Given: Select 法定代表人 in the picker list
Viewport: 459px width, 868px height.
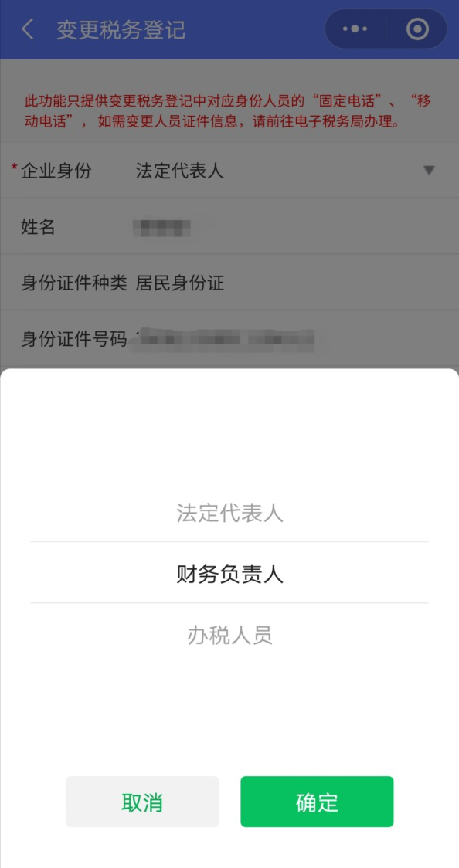Looking at the screenshot, I should [229, 514].
